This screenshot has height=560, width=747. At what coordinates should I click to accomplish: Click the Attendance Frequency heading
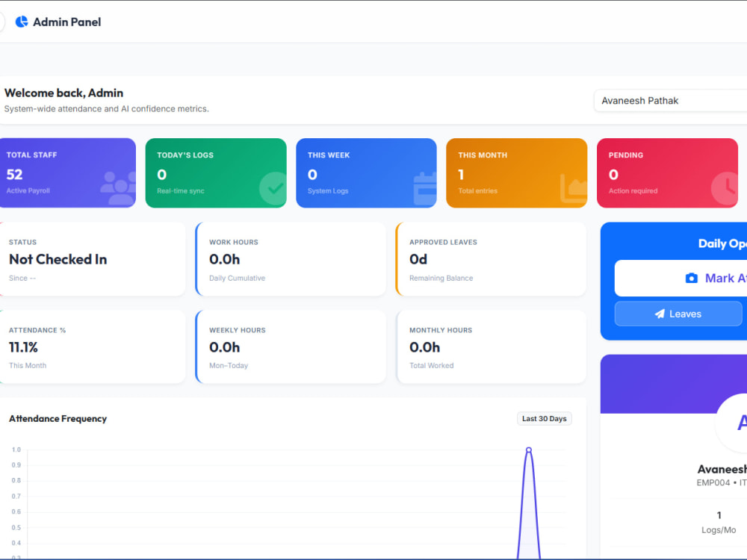click(58, 419)
